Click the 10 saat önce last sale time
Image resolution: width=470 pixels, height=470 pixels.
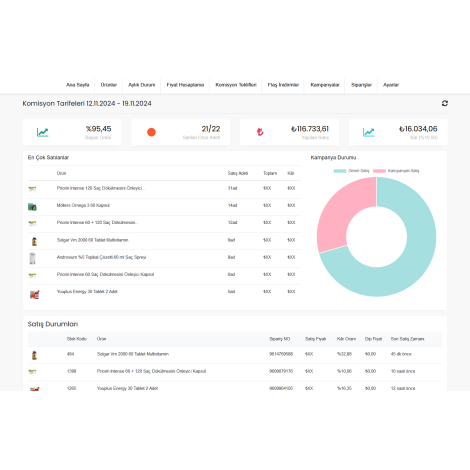[x=403, y=371]
